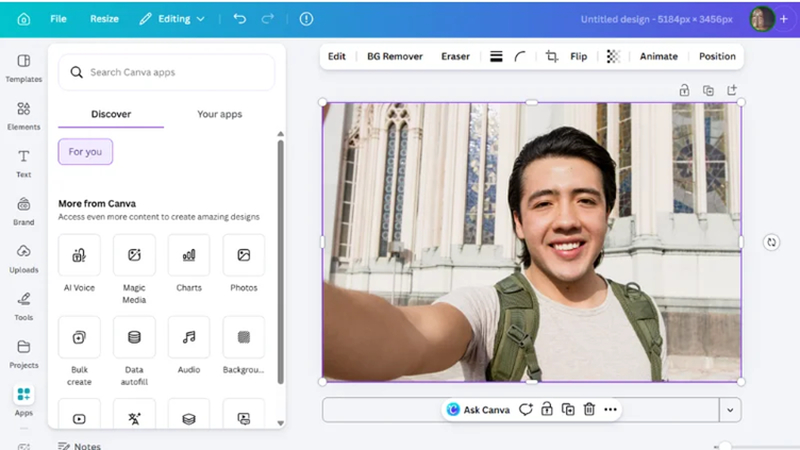
Task: Open the design alert icon in header
Action: [306, 19]
